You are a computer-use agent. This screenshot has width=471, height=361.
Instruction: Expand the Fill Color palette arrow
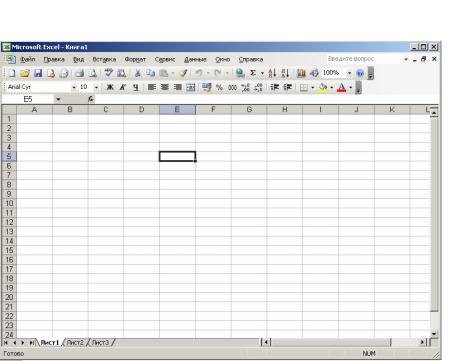coord(332,88)
